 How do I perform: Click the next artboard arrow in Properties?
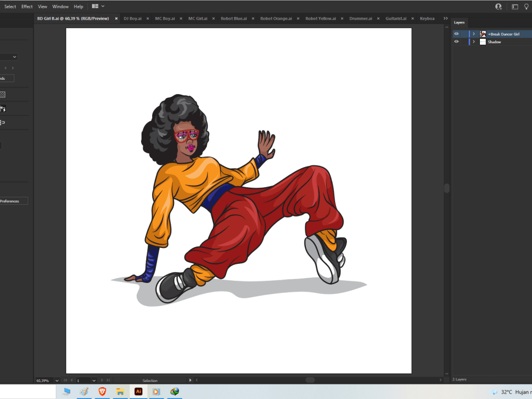(13, 68)
